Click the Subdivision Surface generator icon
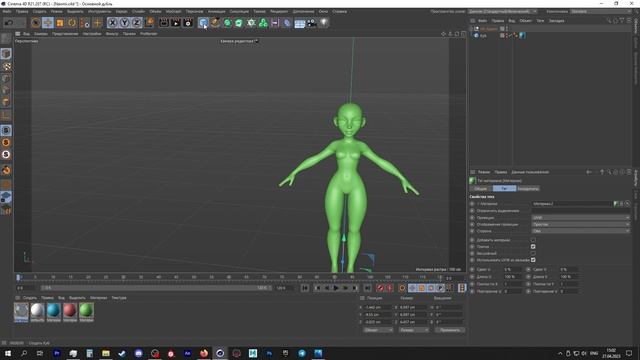 point(227,23)
